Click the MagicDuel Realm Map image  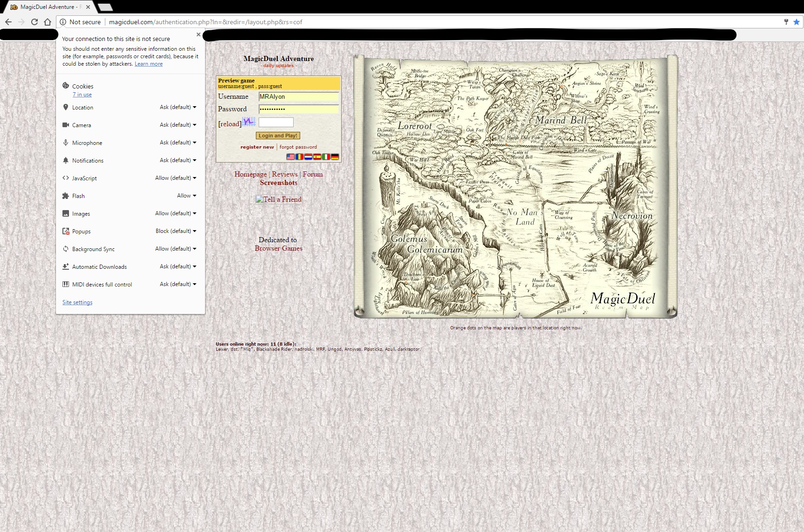[515, 186]
